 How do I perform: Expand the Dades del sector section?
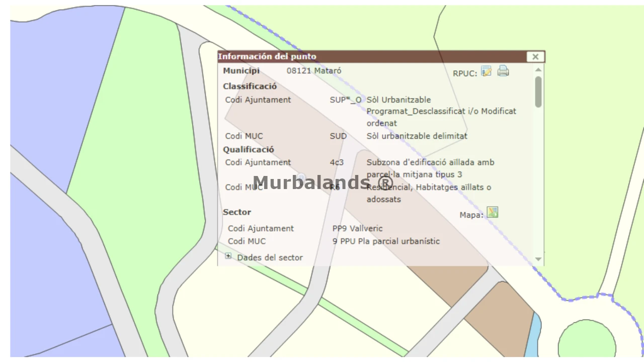(228, 256)
